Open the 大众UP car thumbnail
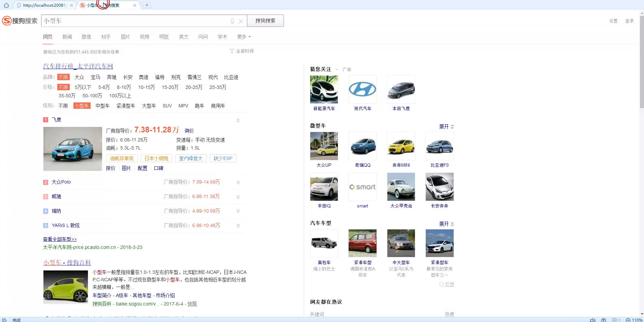This screenshot has height=322, width=644. point(324,146)
